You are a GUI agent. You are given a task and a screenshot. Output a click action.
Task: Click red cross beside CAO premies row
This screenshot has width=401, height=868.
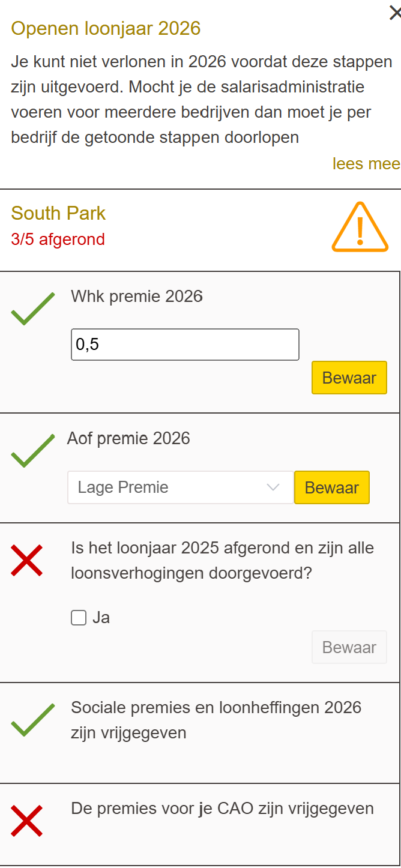[27, 821]
